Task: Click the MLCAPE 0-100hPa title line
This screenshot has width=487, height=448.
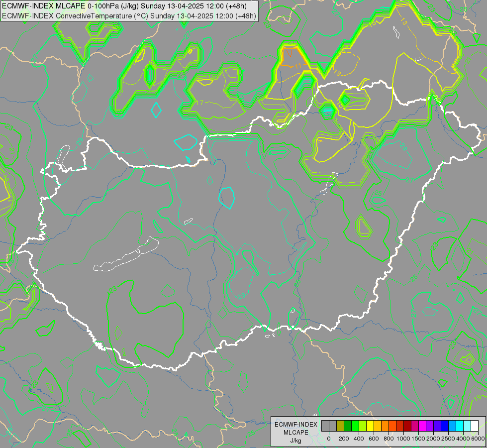Action: (124, 6)
